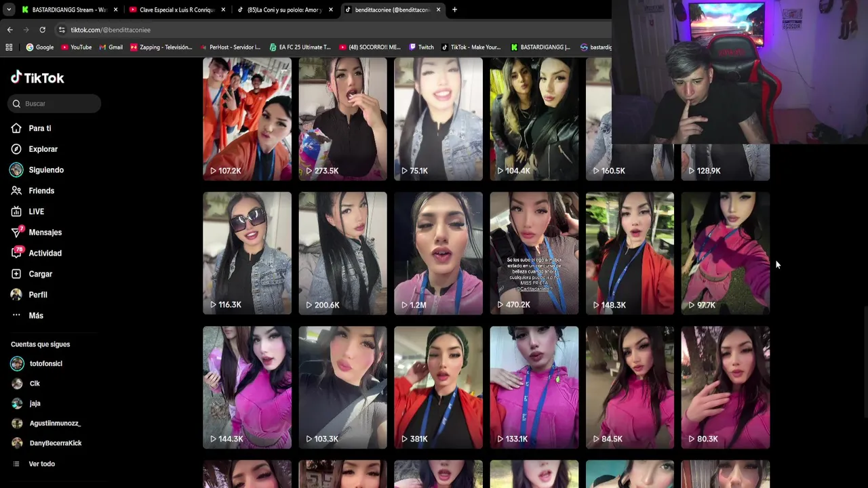Open video with 1.2M views
The image size is (868, 488).
[x=438, y=253]
